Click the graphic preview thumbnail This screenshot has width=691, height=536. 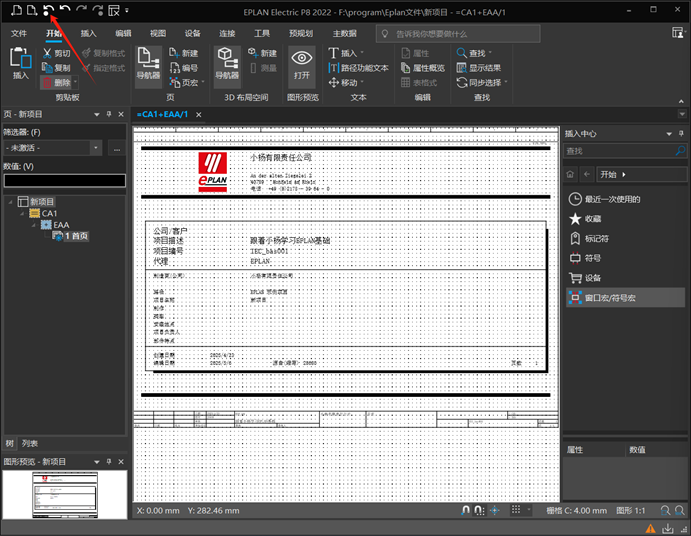65,495
